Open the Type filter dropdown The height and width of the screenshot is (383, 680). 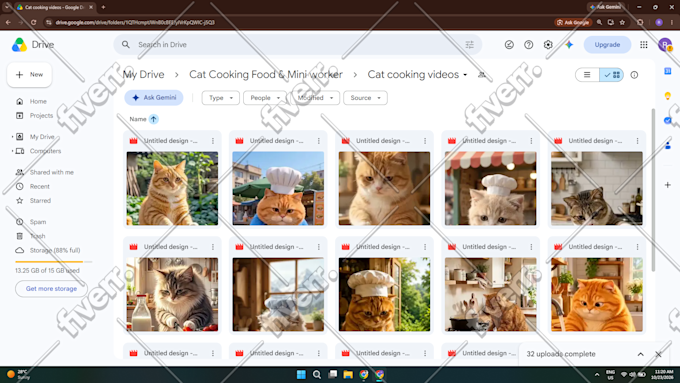click(220, 98)
